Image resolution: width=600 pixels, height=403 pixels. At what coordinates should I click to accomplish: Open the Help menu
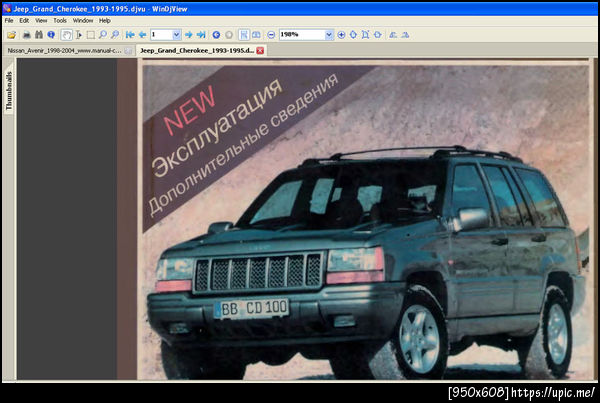click(104, 21)
